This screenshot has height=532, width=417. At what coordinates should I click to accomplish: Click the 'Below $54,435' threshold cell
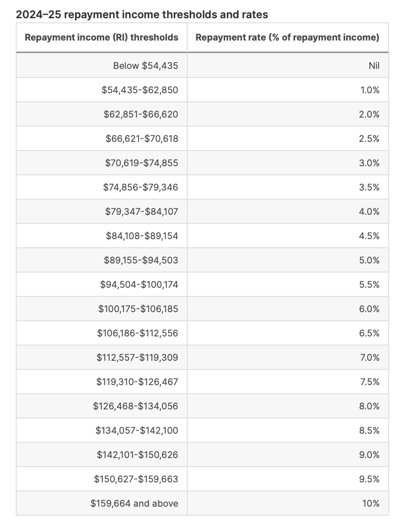[102, 65]
